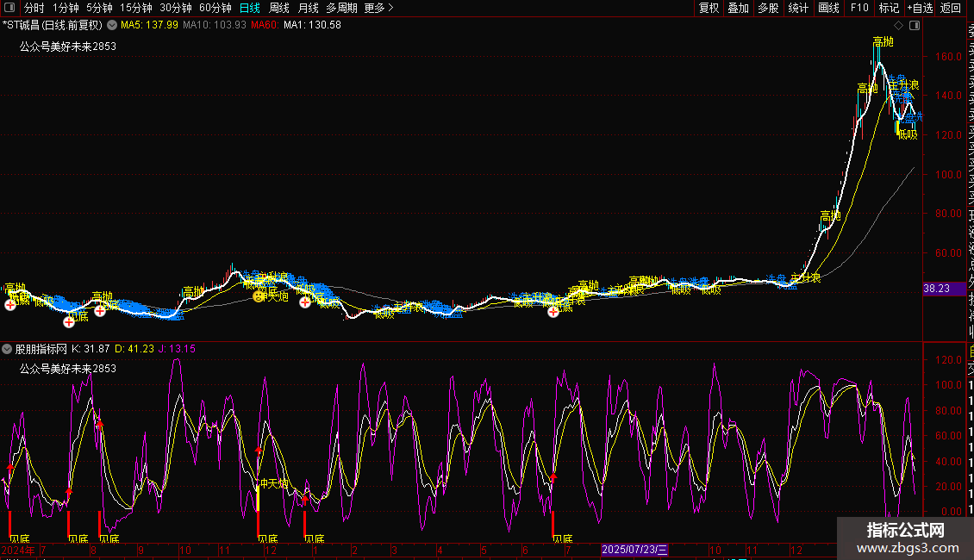Toggle the right side panel icon
Image resolution: width=974 pixels, height=560 pixels.
pos(913,26)
